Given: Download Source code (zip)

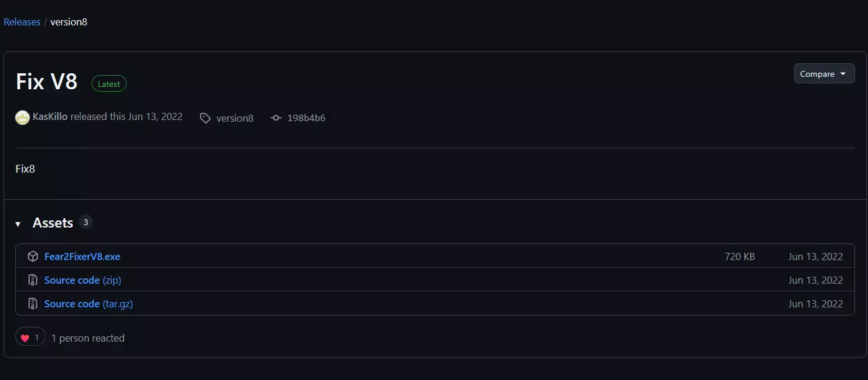Looking at the screenshot, I should pos(83,280).
